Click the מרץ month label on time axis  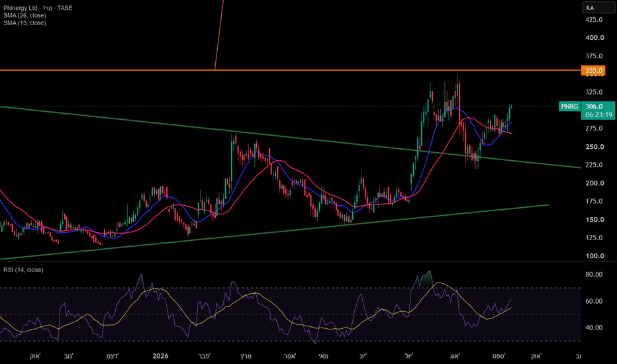246,356
